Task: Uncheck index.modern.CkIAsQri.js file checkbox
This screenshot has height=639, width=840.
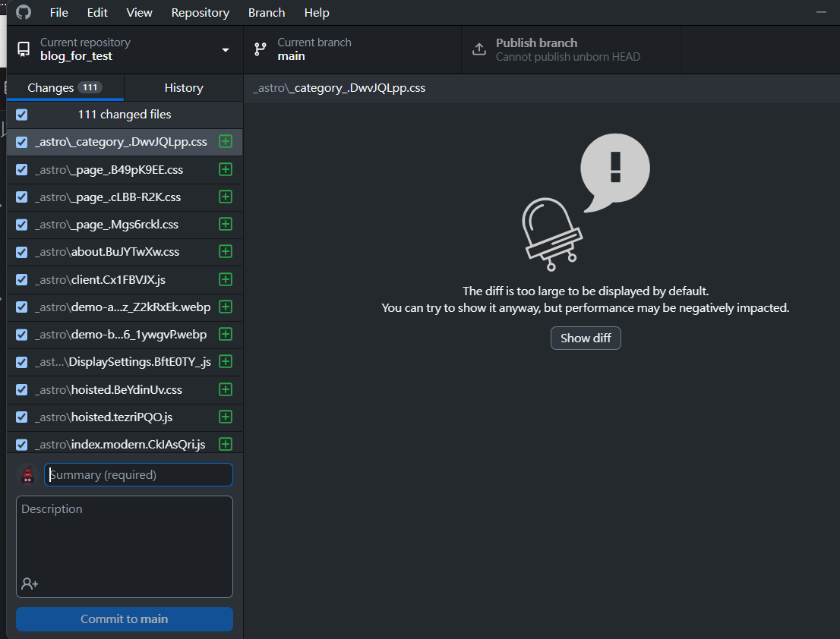Action: 22,445
